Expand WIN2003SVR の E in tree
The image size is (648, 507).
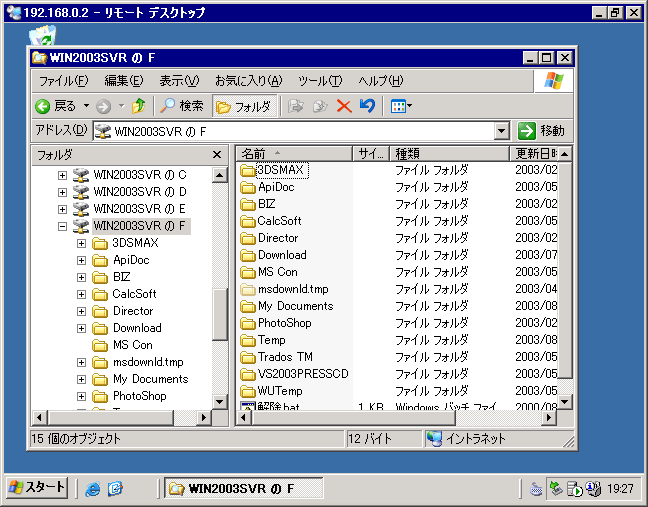(x=62, y=209)
